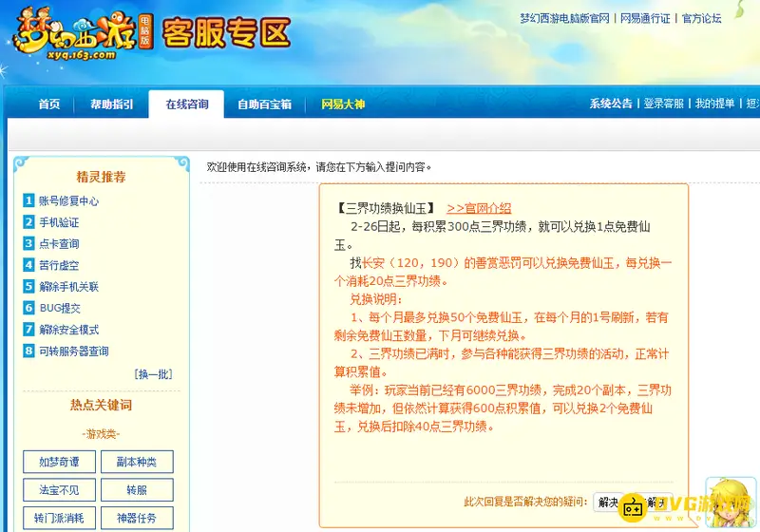The width and height of the screenshot is (760, 532).
Task: Open 我的提单 link
Action: 715,104
